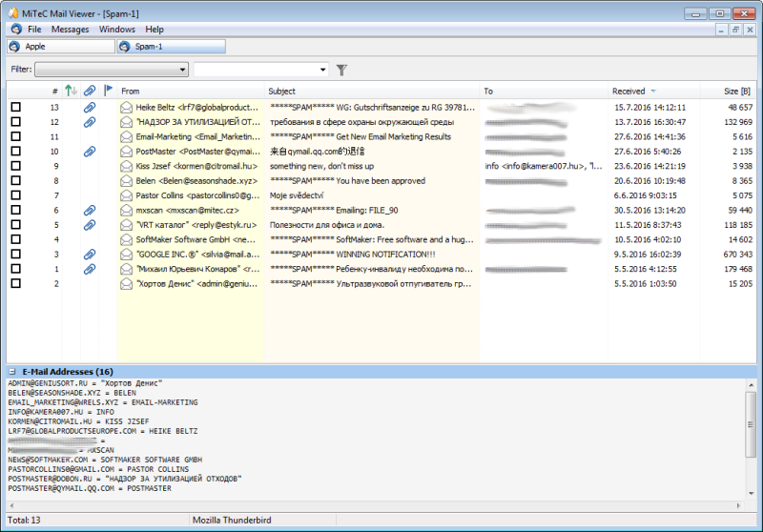This screenshot has width=763, height=532.
Task: Click paperclip icon on Heike Beltz message
Action: tap(90, 108)
